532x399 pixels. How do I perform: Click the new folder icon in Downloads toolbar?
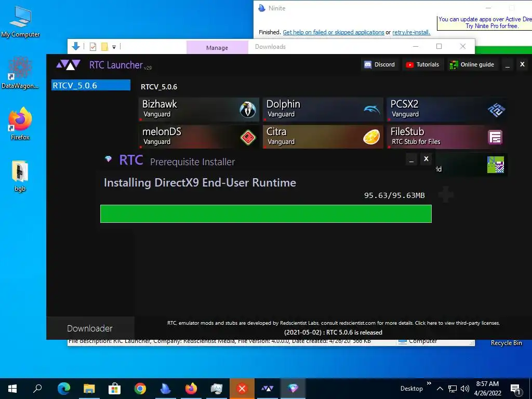[x=104, y=47]
